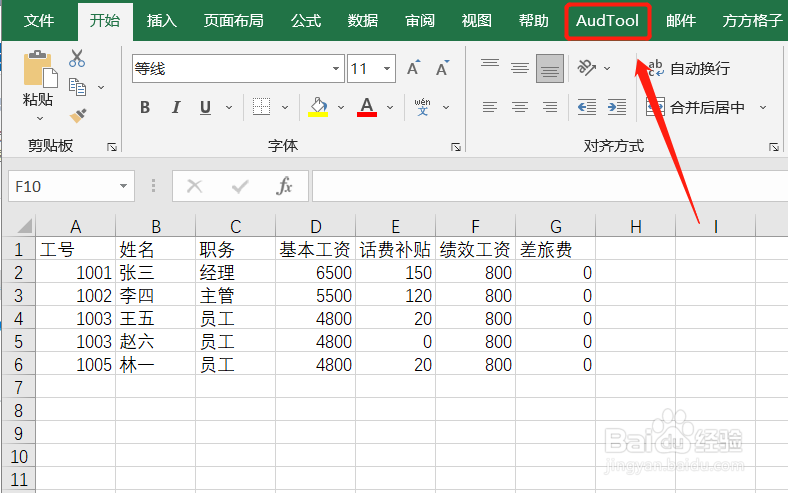Toggle italic formatting

pos(175,107)
